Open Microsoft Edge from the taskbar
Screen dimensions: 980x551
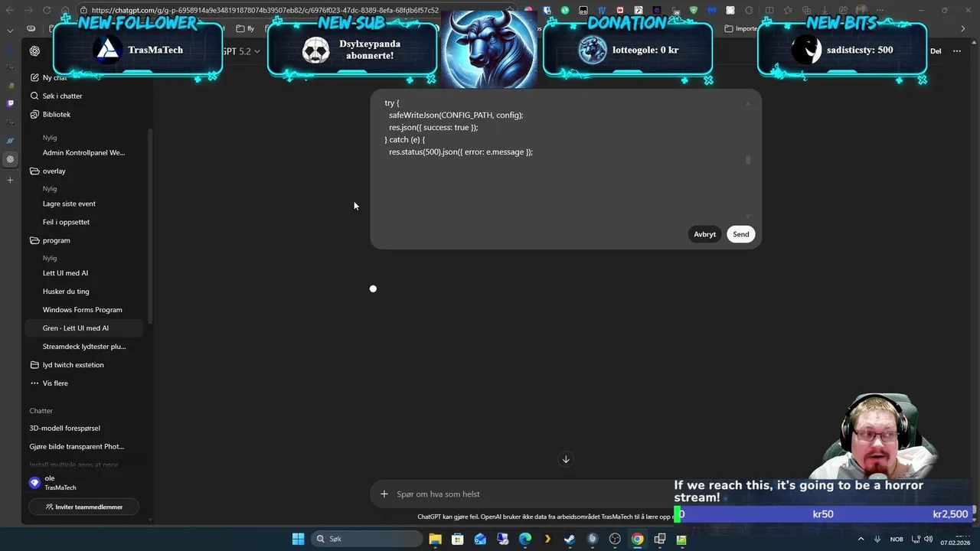[x=525, y=539]
